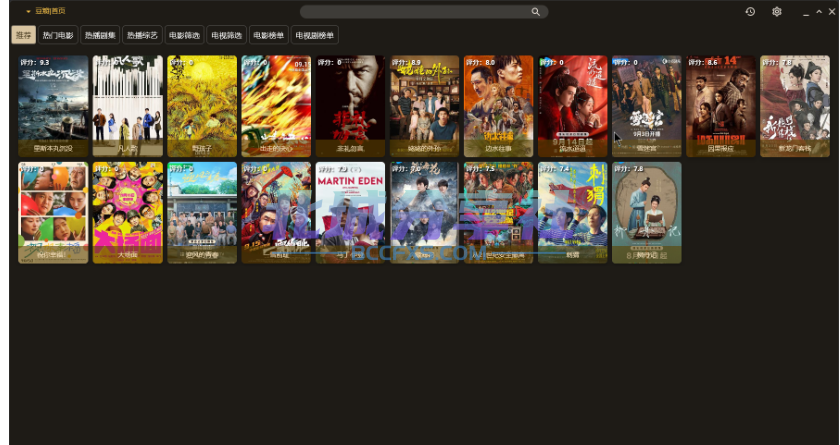Image resolution: width=840 pixels, height=445 pixels.
Task: Switch to the 电视剧榜单 tab
Action: pyautogui.click(x=314, y=35)
